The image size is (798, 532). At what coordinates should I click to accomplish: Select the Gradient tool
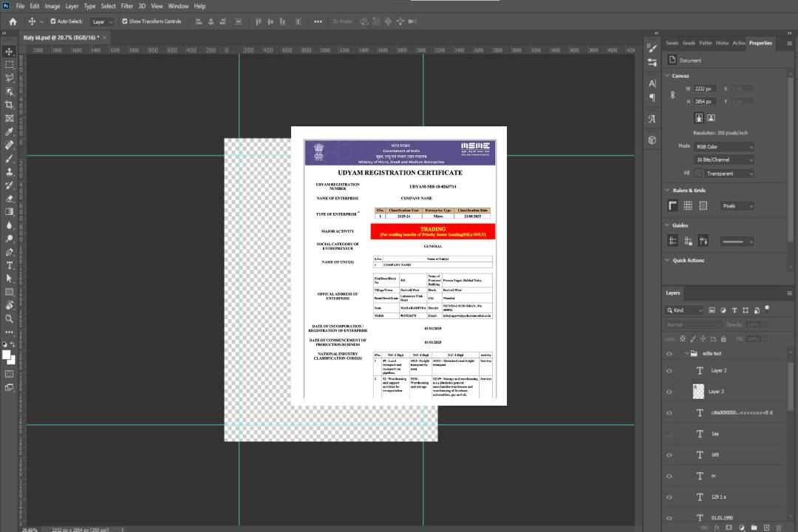click(9, 212)
